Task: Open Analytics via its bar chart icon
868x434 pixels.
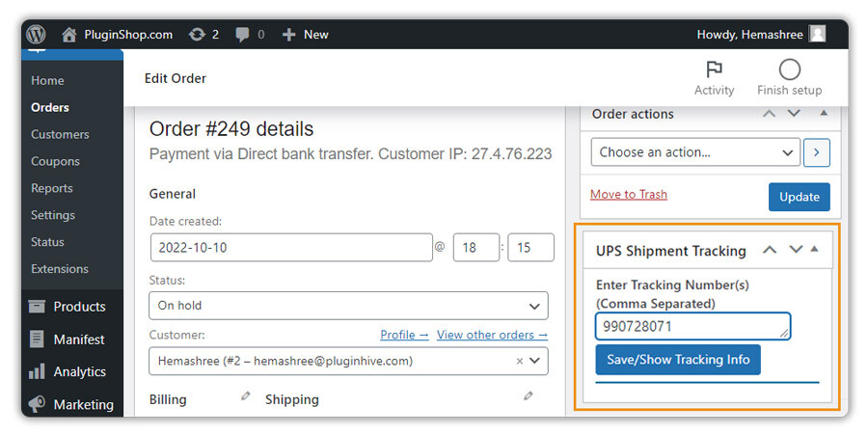Action: point(37,371)
